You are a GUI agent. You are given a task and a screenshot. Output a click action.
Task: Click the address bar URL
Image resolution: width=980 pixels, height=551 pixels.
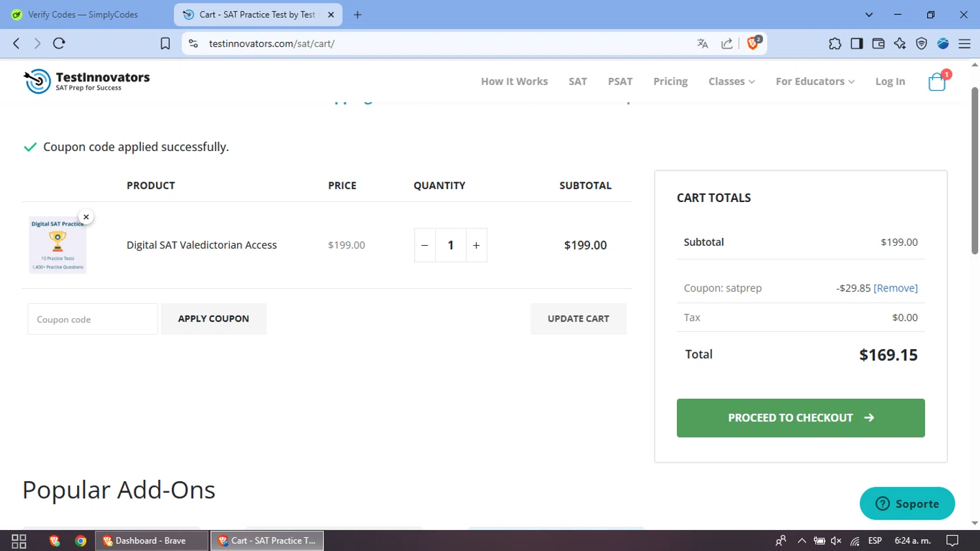point(272,43)
